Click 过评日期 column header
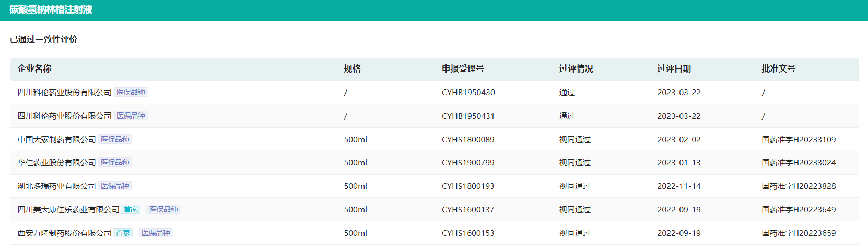The image size is (868, 249). click(x=674, y=69)
